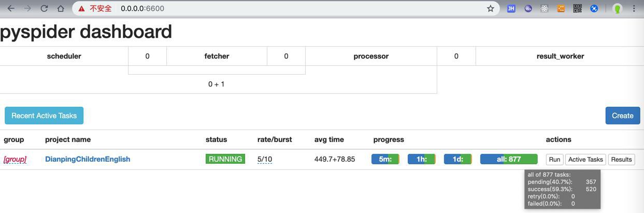The width and height of the screenshot is (644, 213).
Task: Click the all: 877 progress bar
Action: (509, 159)
